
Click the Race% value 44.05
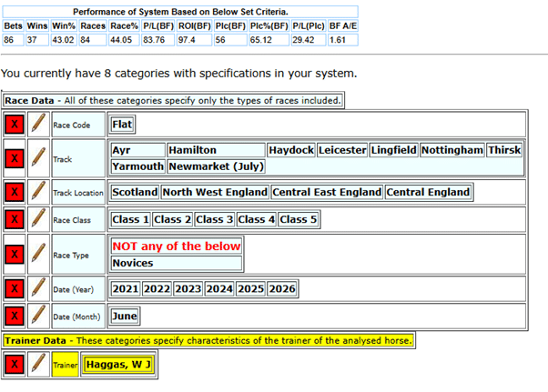point(124,40)
